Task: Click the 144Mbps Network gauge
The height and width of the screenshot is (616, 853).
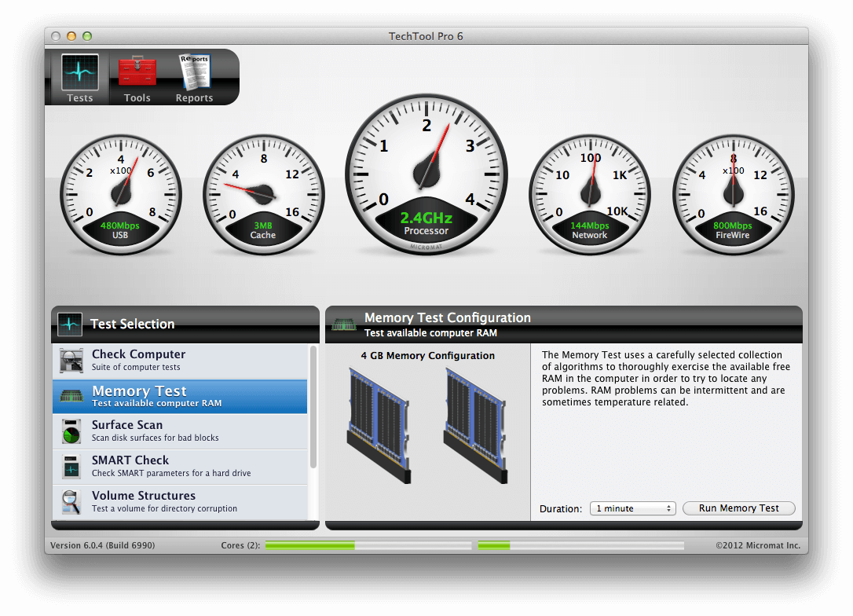Action: pyautogui.click(x=590, y=195)
